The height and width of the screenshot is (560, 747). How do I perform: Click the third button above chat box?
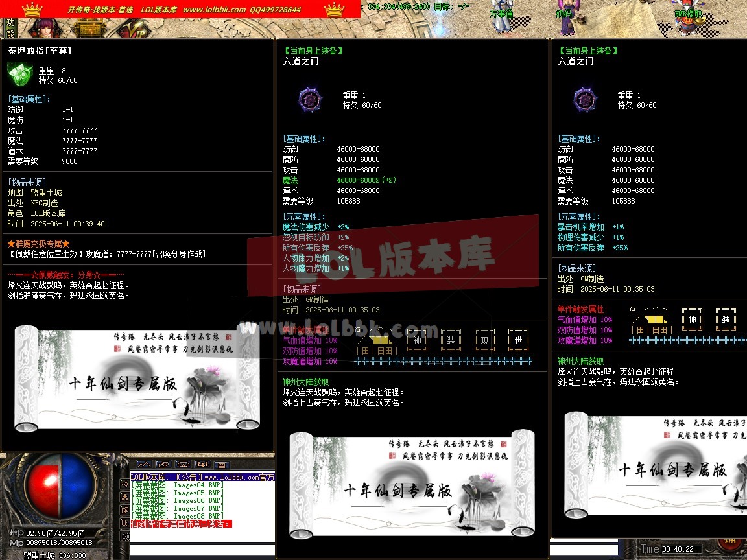183,464
